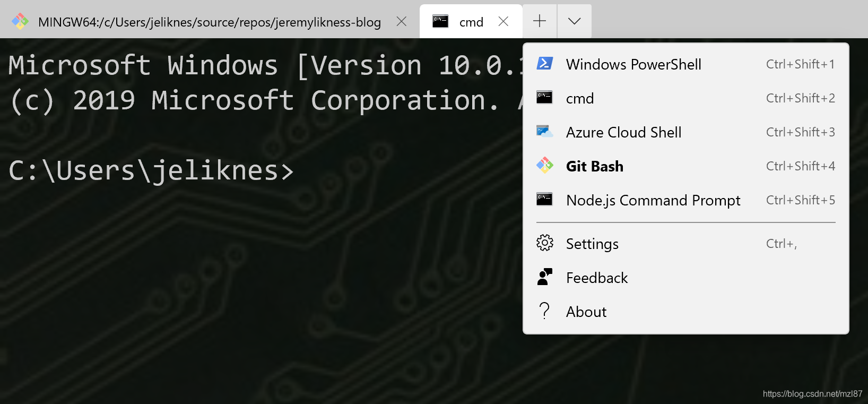Start a Git Bash session
This screenshot has height=404, width=868.
pyautogui.click(x=686, y=166)
